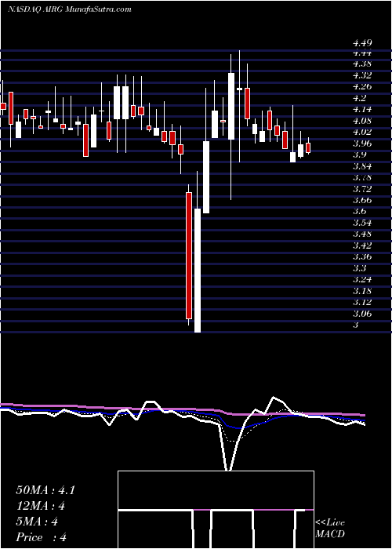Click the 4.49 price axis label

[x=362, y=43]
